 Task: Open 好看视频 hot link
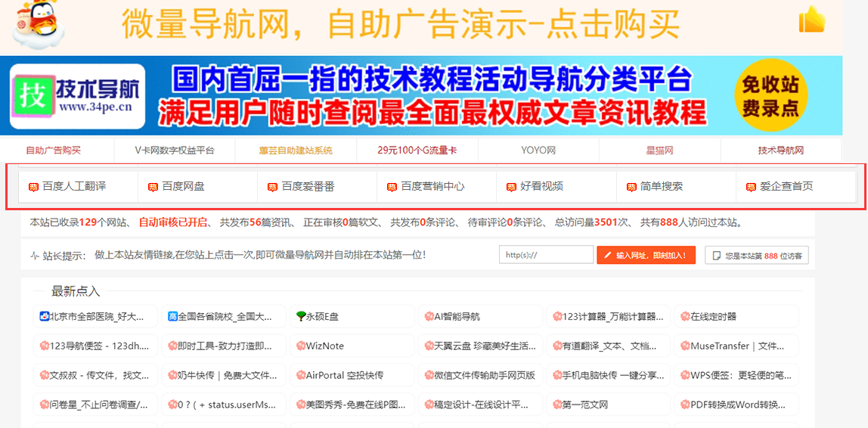click(542, 187)
